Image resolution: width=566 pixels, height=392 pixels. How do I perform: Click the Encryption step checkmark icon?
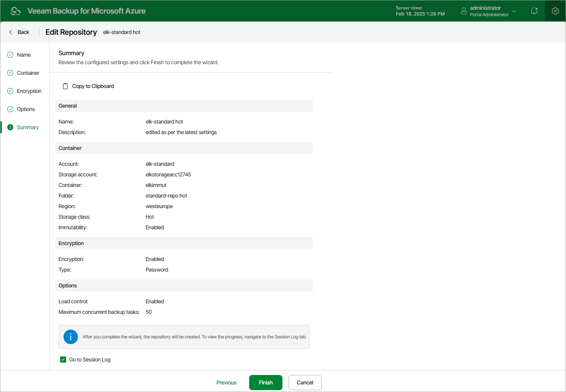tap(10, 91)
